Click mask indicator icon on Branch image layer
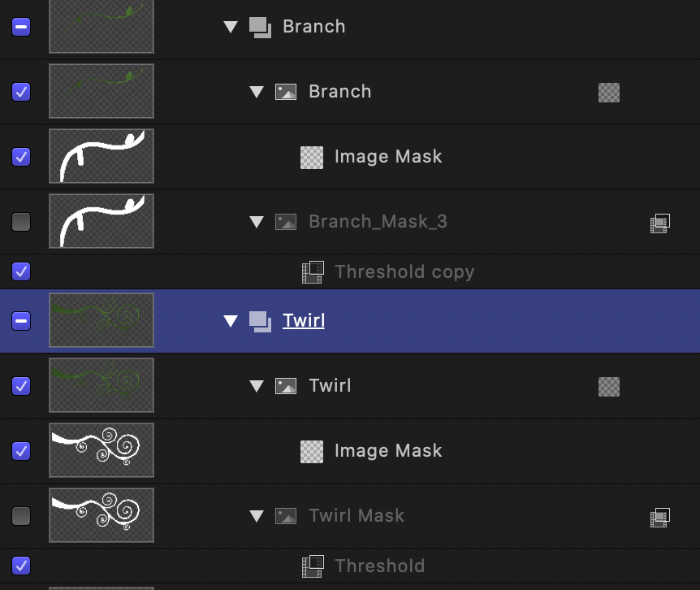The image size is (700, 590). 609,93
